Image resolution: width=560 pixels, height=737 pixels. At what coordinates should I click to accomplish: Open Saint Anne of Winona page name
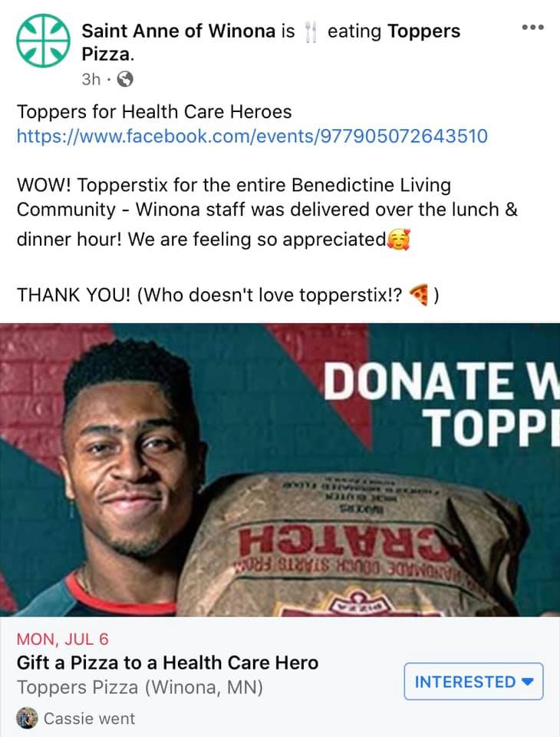click(179, 31)
